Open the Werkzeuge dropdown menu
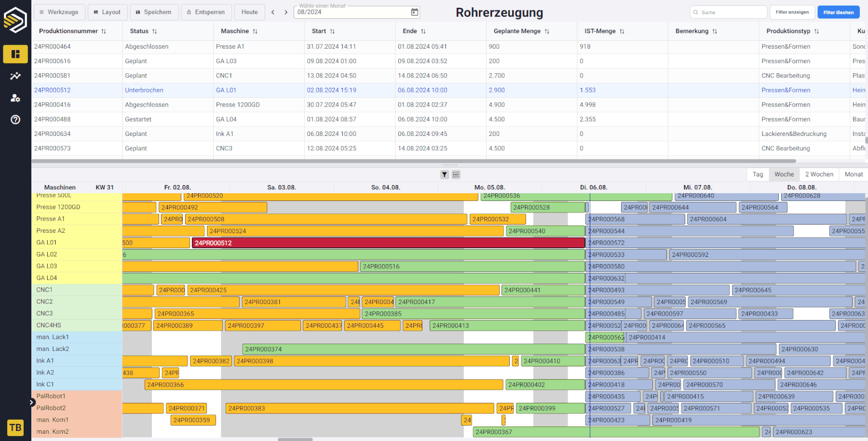Screen dimensions: 868x441 click(x=59, y=12)
